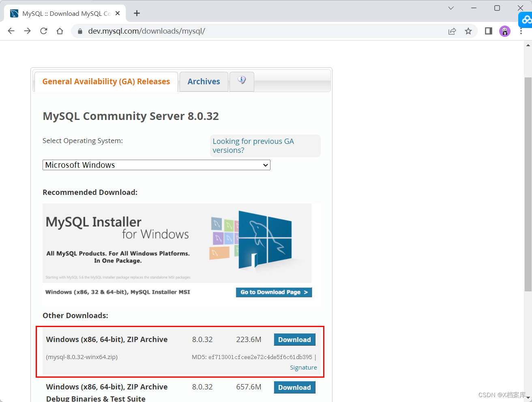Open the tab search chevron
This screenshot has width=532, height=402.
(x=451, y=8)
